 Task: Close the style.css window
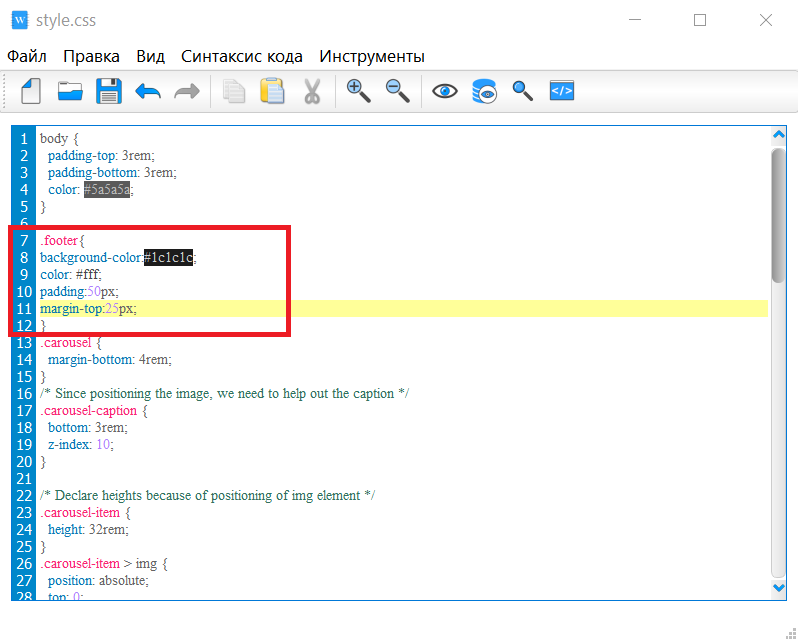coord(765,20)
